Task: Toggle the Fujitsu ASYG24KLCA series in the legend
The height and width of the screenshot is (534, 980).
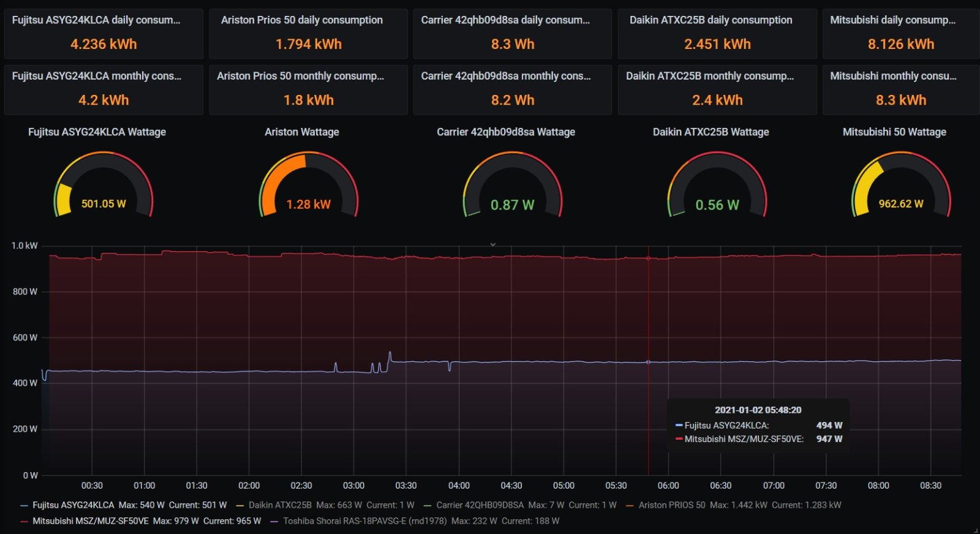Action: pyautogui.click(x=73, y=505)
